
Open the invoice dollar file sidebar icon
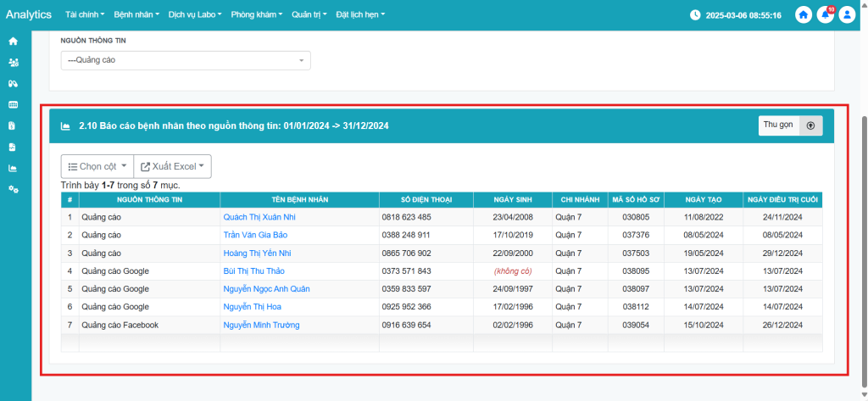coord(13,125)
